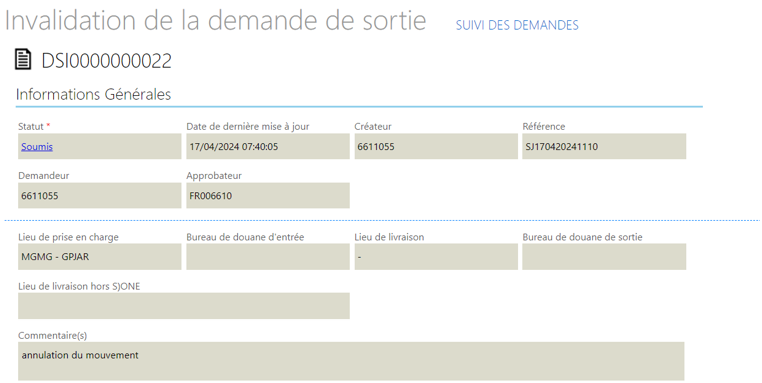The image size is (762, 383).
Task: Click the Demandeur field showing 6611055
Action: [100, 195]
